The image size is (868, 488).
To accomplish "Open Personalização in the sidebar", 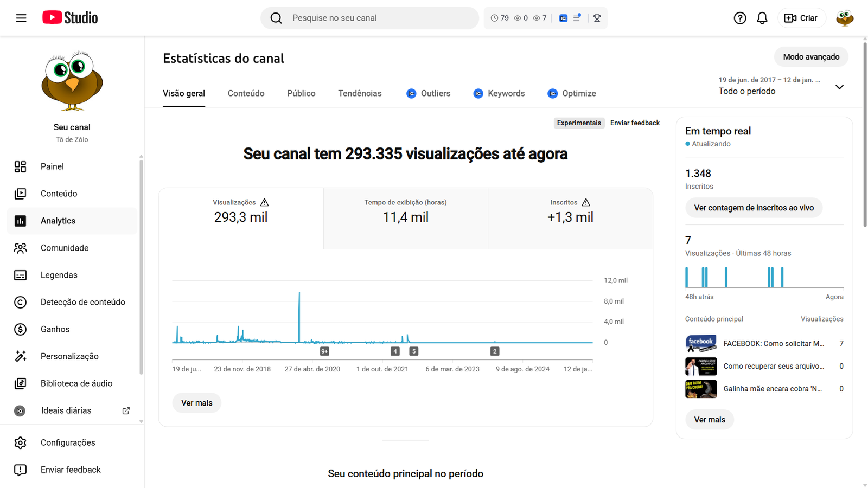I will click(69, 356).
